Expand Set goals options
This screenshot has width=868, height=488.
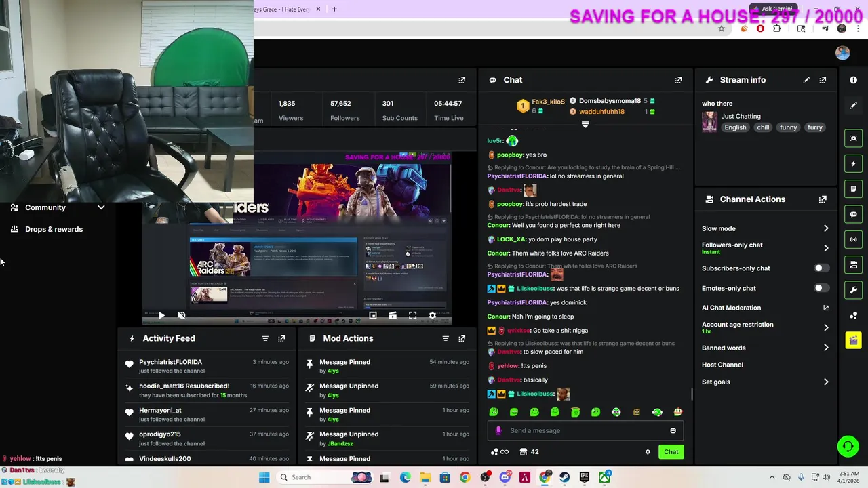click(x=826, y=382)
